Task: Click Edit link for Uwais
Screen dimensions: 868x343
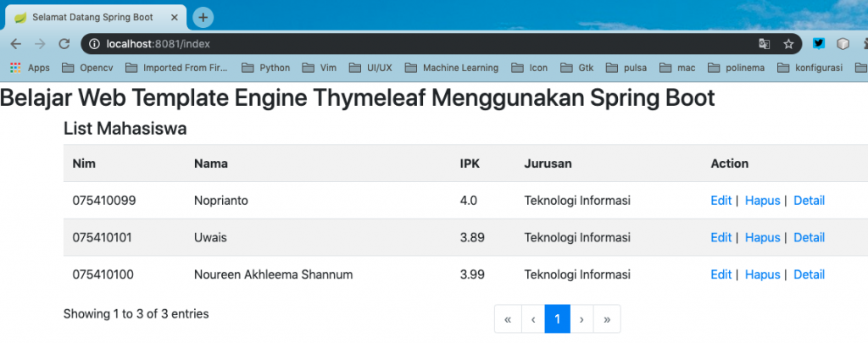Action: click(721, 238)
